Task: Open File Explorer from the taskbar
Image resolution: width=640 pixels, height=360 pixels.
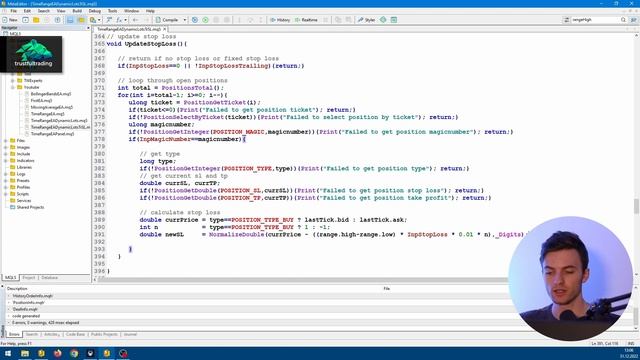Action: pos(25,353)
